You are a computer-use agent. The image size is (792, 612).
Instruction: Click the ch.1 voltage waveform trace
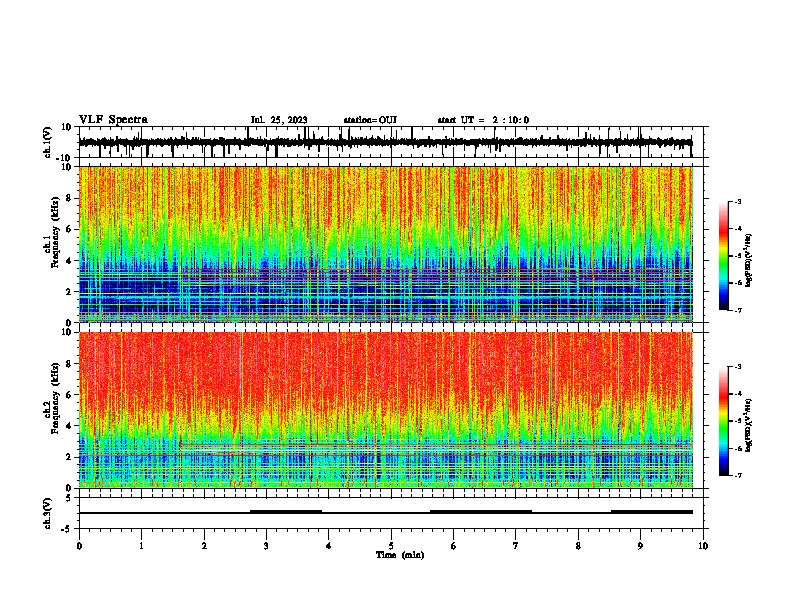(385, 142)
